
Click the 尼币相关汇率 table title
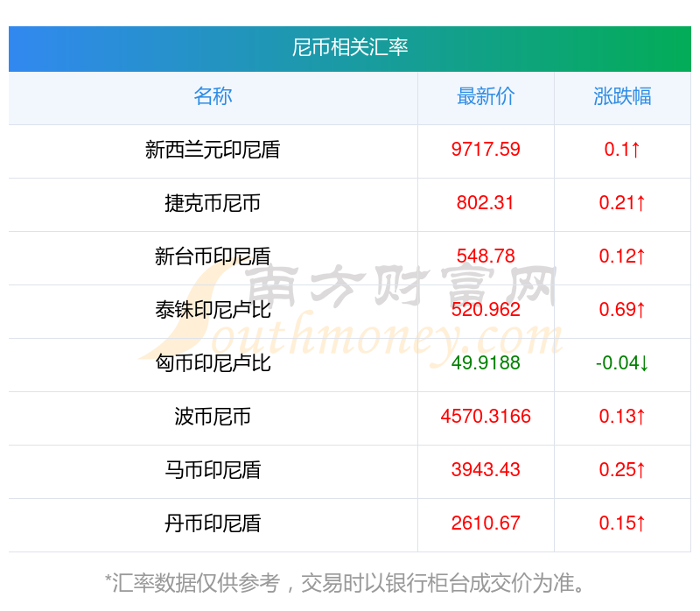(x=349, y=47)
